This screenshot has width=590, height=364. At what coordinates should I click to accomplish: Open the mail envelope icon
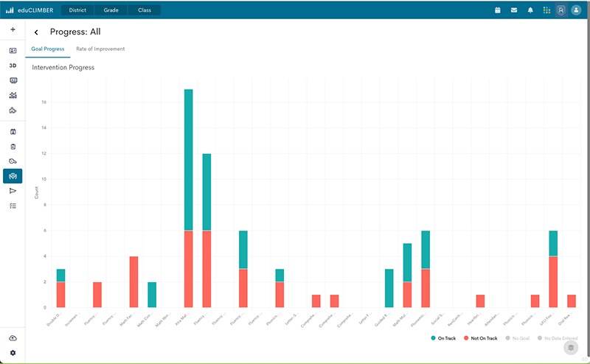point(514,10)
